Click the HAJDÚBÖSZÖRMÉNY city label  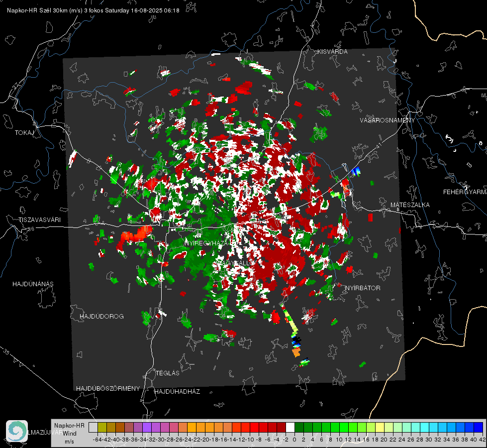(108, 389)
